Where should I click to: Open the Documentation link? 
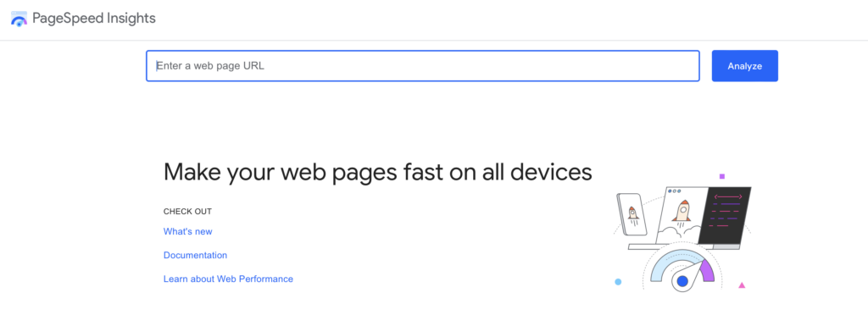[195, 255]
